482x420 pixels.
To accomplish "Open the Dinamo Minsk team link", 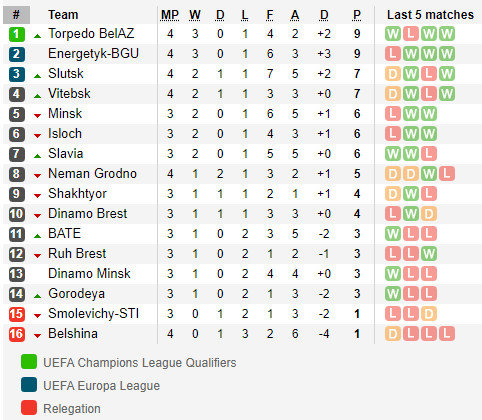I will pyautogui.click(x=89, y=273).
